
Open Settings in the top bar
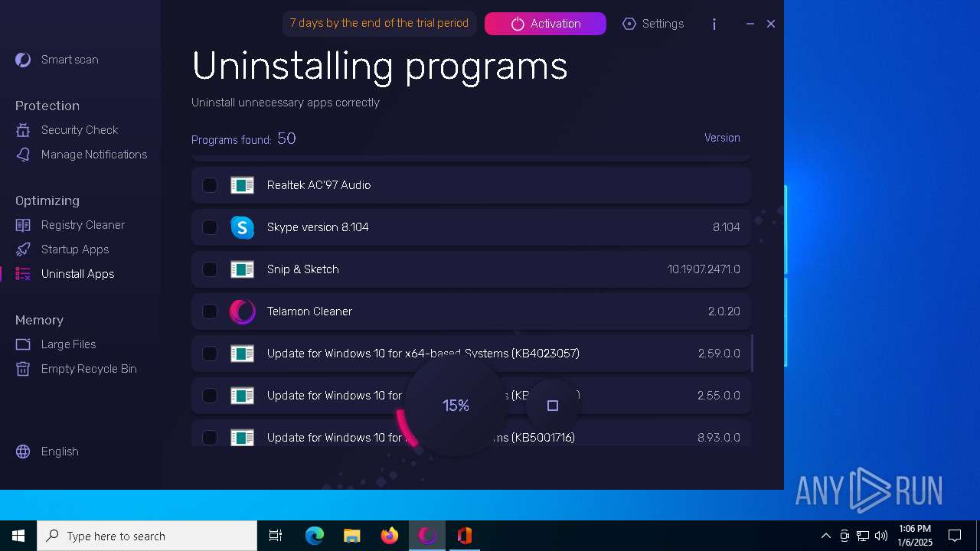tap(653, 24)
